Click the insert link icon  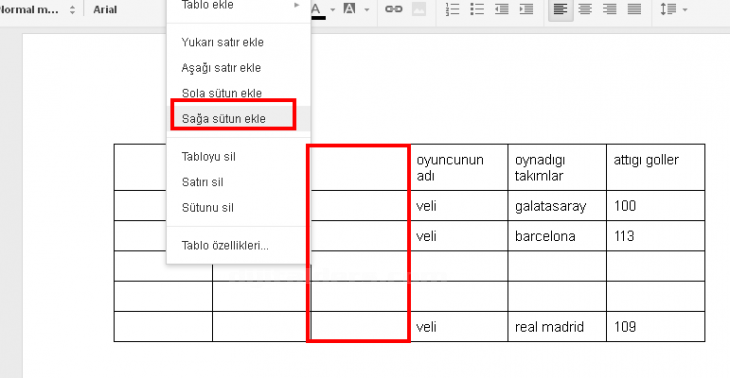(x=393, y=9)
